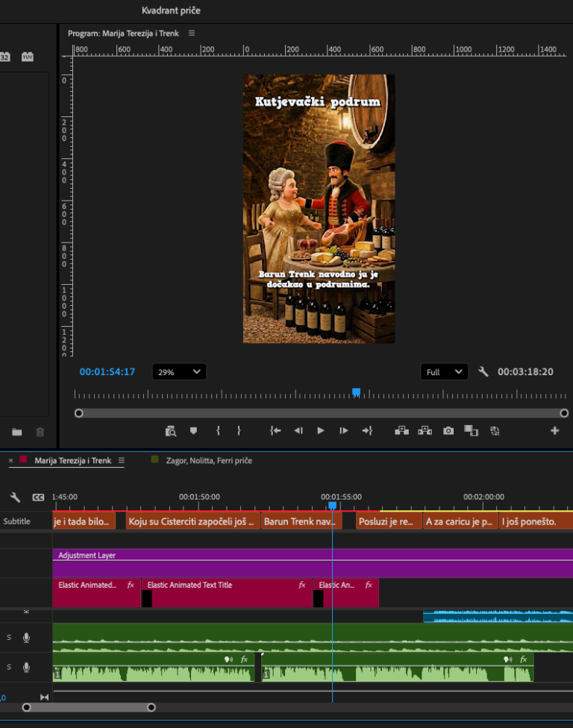Click the Lift button

(401, 431)
